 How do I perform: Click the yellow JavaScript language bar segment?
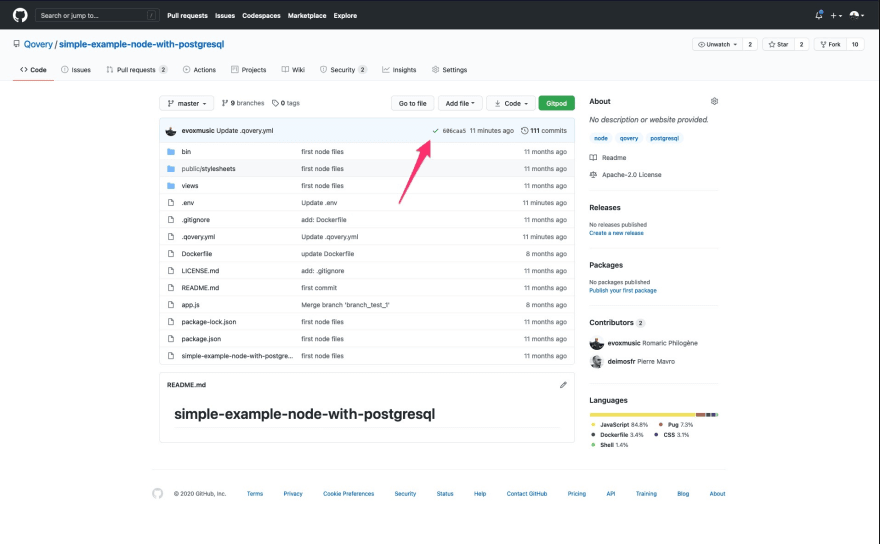pos(642,415)
